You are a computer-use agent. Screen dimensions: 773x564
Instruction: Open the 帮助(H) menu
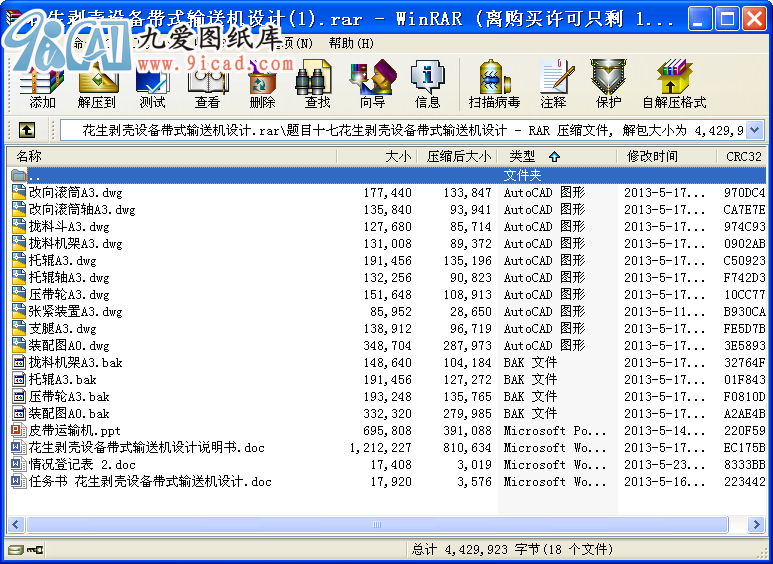351,43
